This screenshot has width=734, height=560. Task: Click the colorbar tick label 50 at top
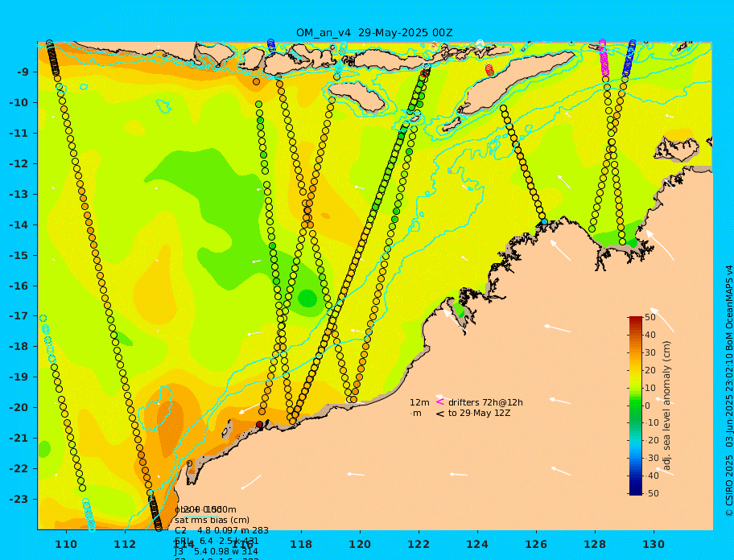pos(649,317)
